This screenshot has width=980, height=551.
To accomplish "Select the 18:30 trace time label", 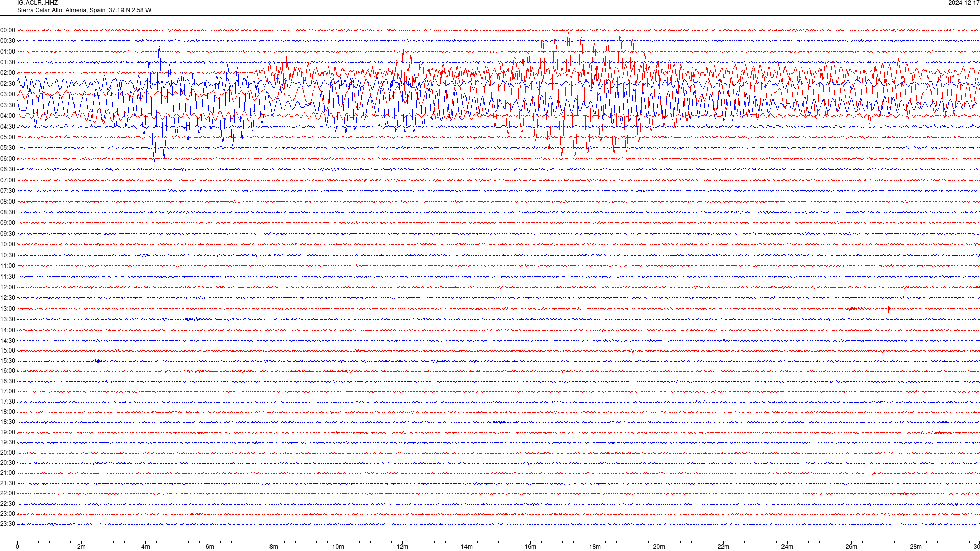I will coord(8,422).
